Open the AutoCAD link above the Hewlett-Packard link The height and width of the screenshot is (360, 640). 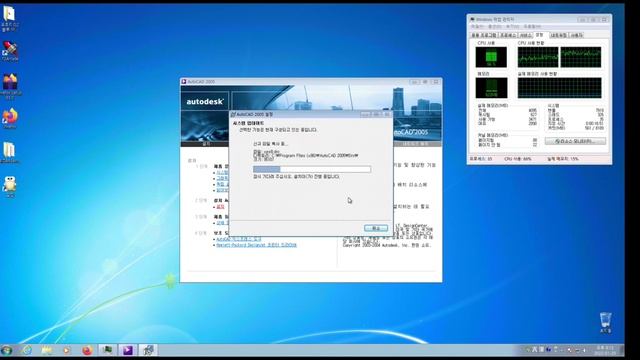238,239
